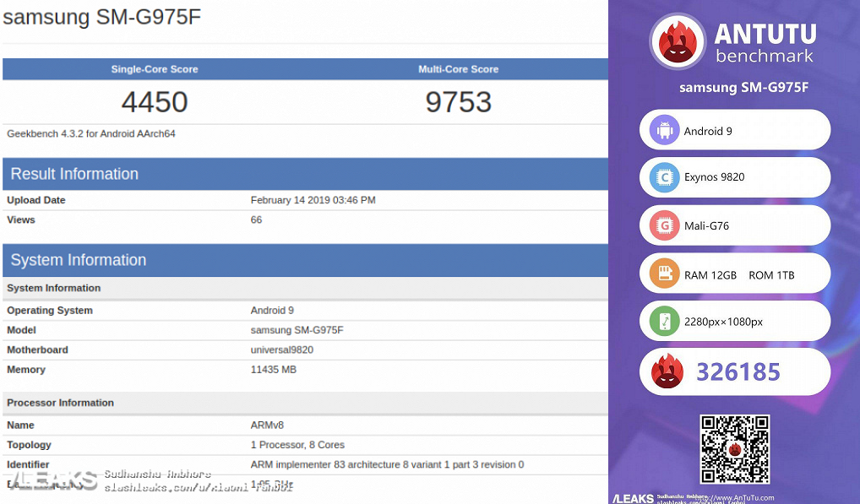860x504 pixels.
Task: Click samsung SM-G975F under AnTuTu logo
Action: point(743,88)
